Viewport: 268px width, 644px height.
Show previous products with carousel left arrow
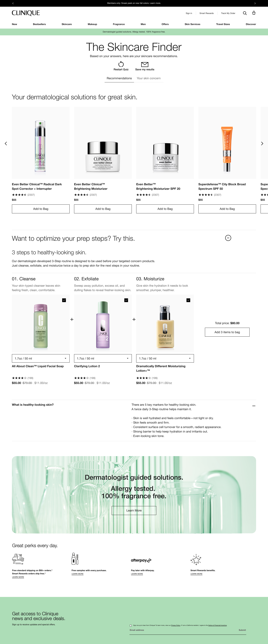tap(6, 144)
